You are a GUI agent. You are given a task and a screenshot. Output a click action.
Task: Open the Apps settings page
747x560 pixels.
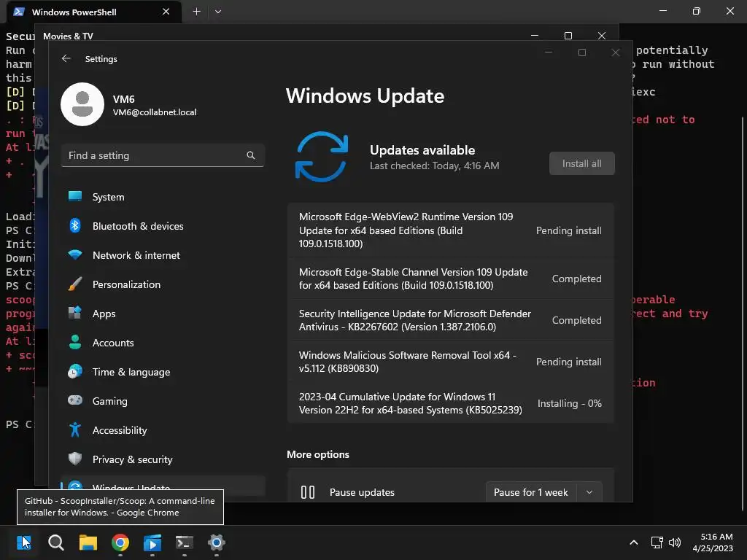click(x=163, y=314)
